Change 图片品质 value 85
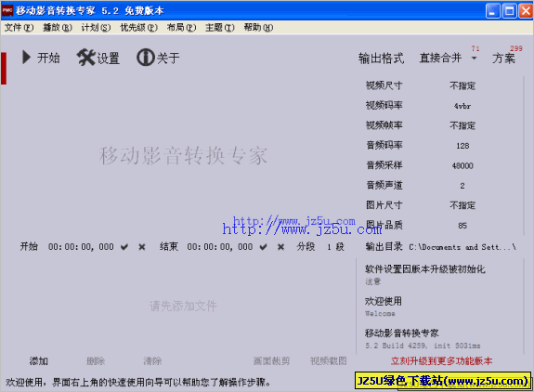The height and width of the screenshot is (392, 534). (x=462, y=226)
